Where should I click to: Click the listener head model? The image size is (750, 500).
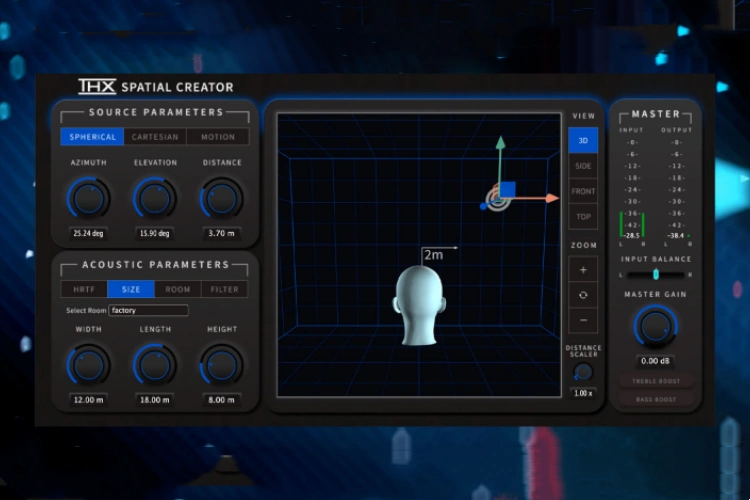click(x=419, y=305)
